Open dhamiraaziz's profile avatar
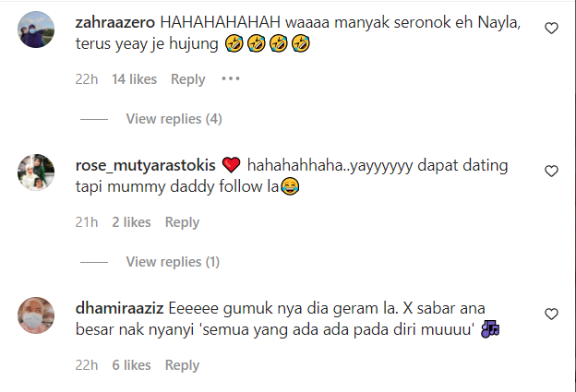Image resolution: width=576 pixels, height=392 pixels. point(36,315)
